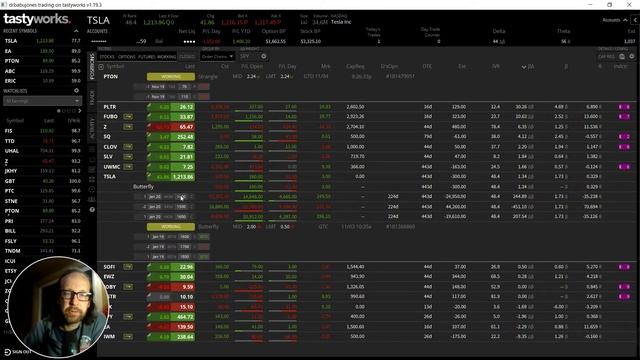Collapse the Recent Symbols section
Image resolution: width=640 pixels, height=360 pixels.
pyautogui.click(x=76, y=31)
